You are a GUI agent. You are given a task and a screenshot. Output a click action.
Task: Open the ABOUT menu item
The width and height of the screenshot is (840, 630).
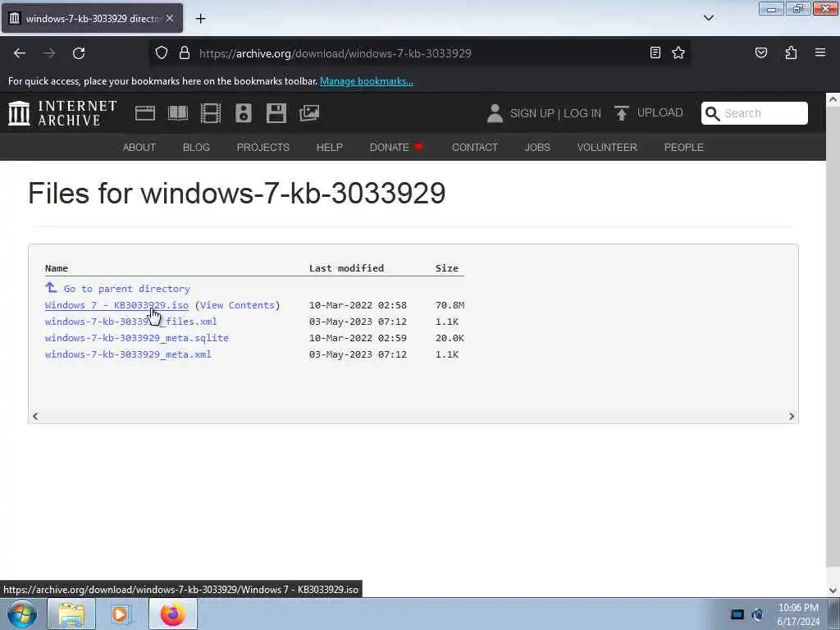tap(139, 148)
